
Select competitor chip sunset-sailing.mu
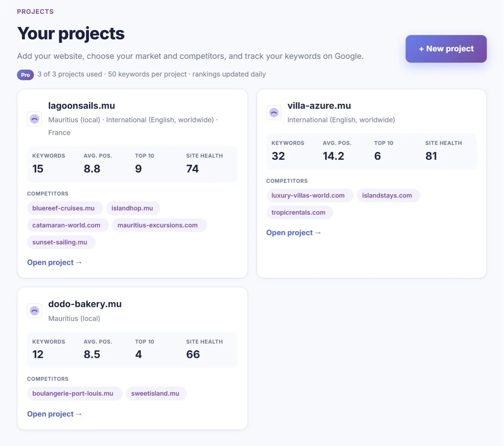tap(61, 242)
